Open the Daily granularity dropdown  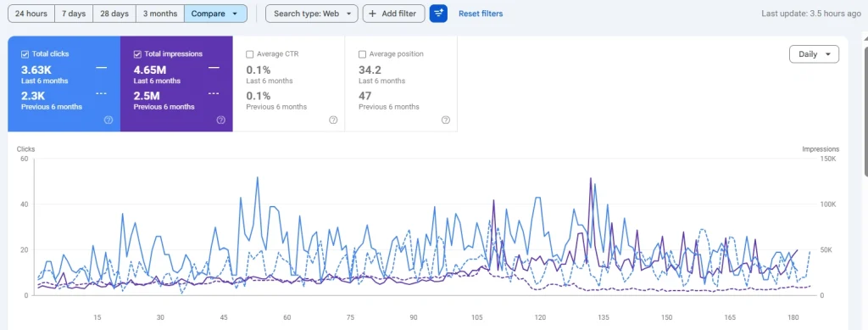(814, 54)
